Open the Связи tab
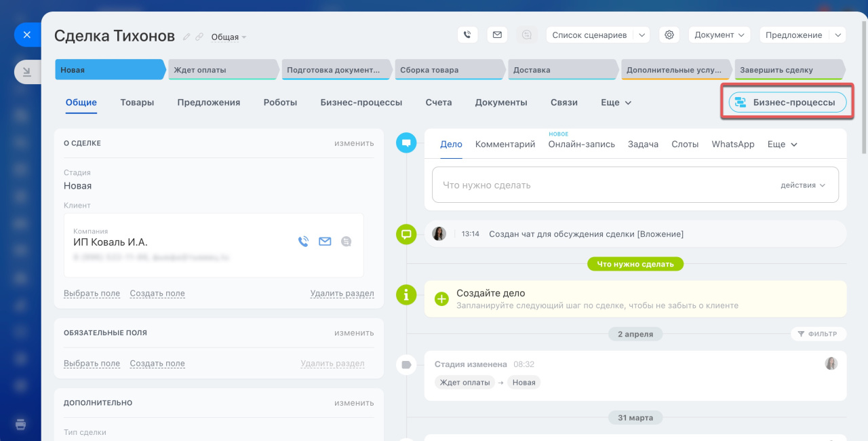Viewport: 868px width, 441px height. coord(564,102)
